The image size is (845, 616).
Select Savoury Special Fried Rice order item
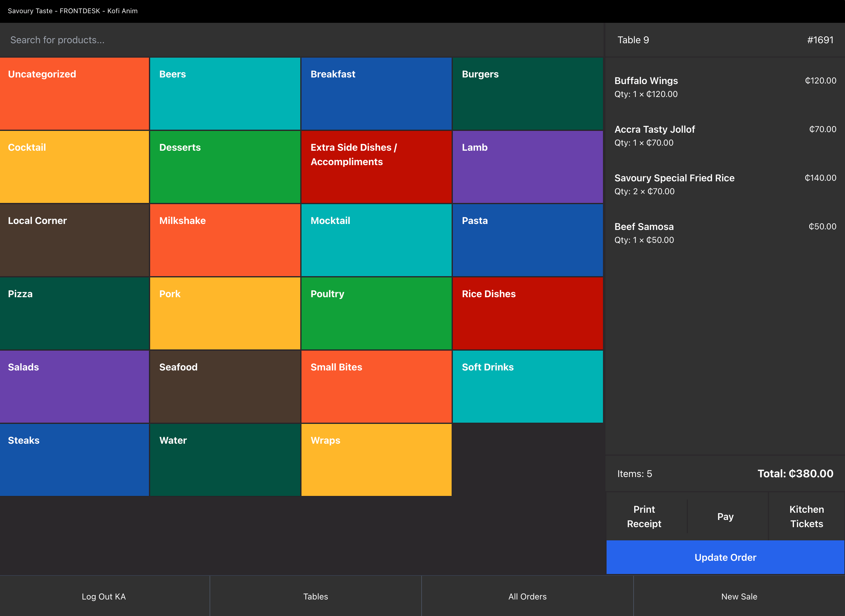point(725,184)
